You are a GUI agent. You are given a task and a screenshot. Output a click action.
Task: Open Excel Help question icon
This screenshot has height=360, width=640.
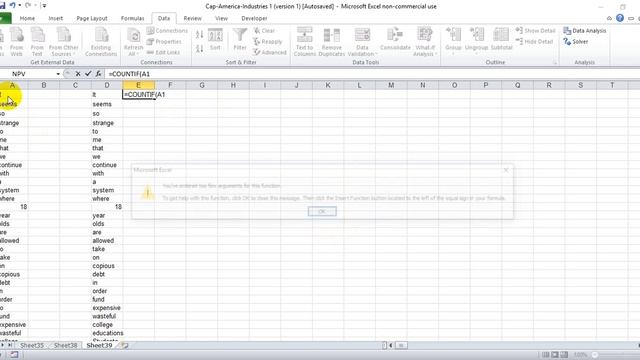(620, 18)
